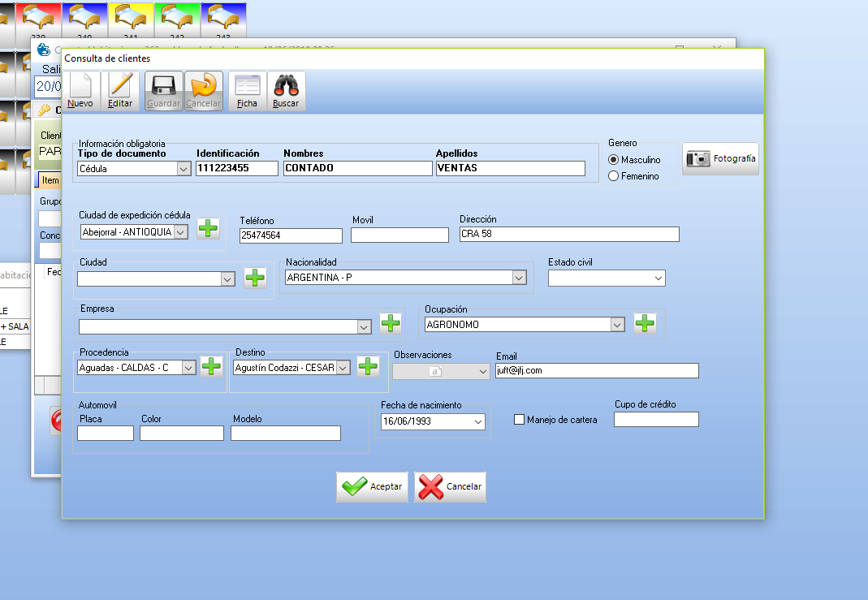
Task: Click the Fotografía camera button
Action: 720,159
